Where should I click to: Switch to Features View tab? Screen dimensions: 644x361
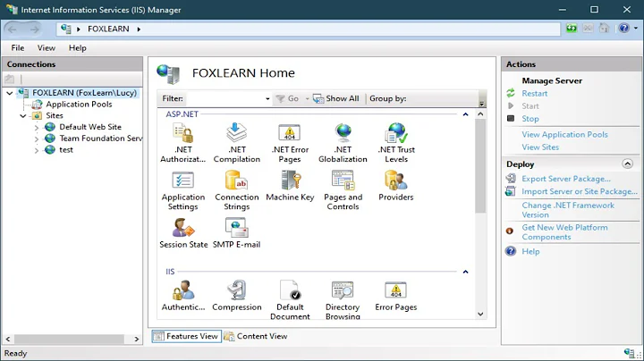tap(186, 336)
